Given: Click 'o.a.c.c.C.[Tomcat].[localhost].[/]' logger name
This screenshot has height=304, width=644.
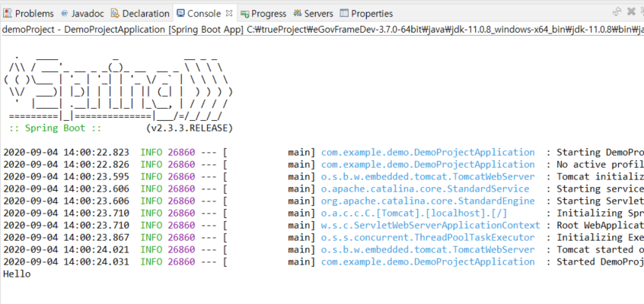Looking at the screenshot, I should (x=414, y=214).
